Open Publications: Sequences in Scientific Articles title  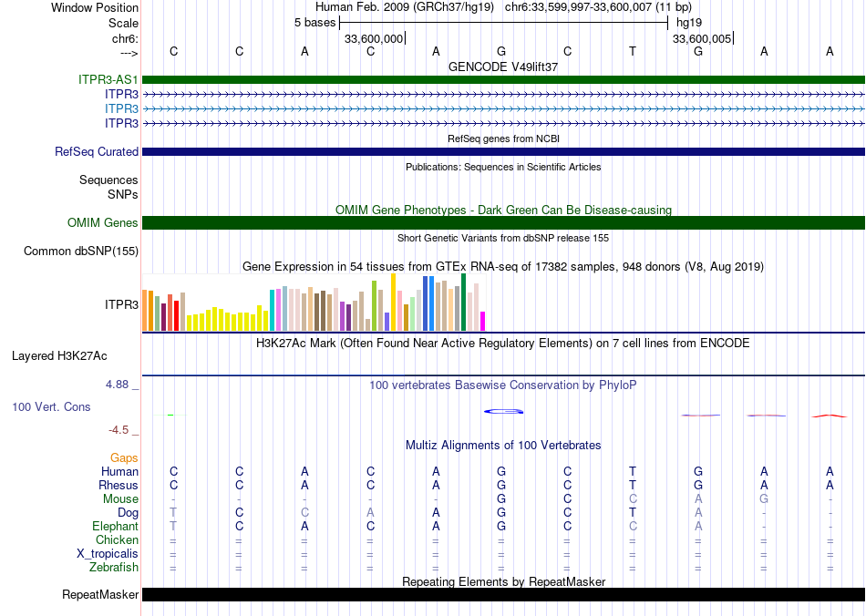coord(503,167)
